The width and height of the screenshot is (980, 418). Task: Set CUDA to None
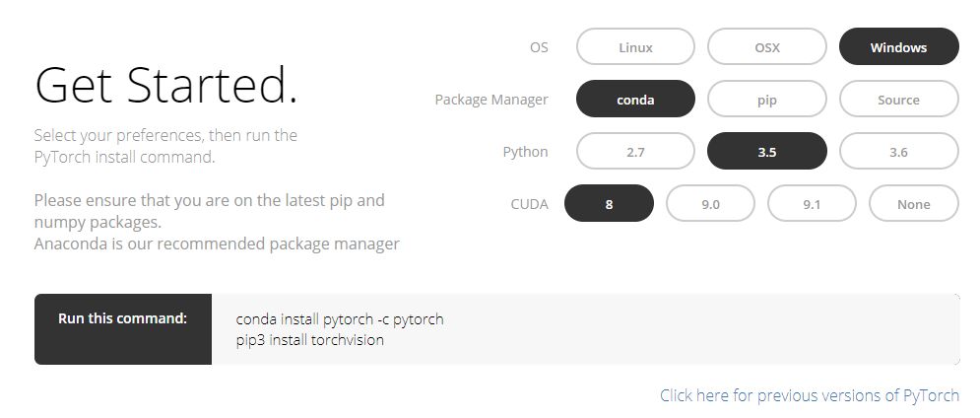[913, 204]
